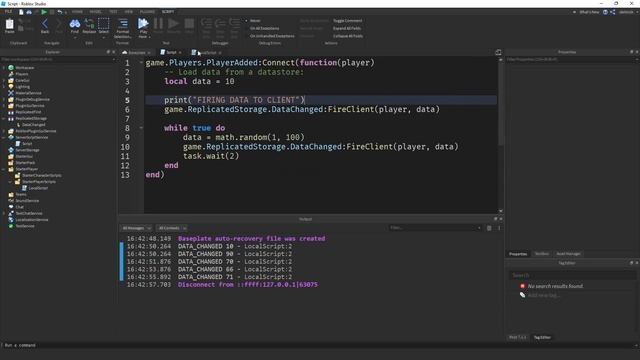Switch to the MODEL ribbon tab
Screen dimensions: 640x360
pos(96,12)
